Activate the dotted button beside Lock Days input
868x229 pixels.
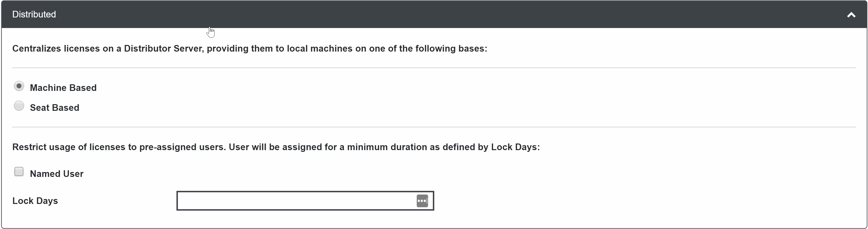pos(423,201)
